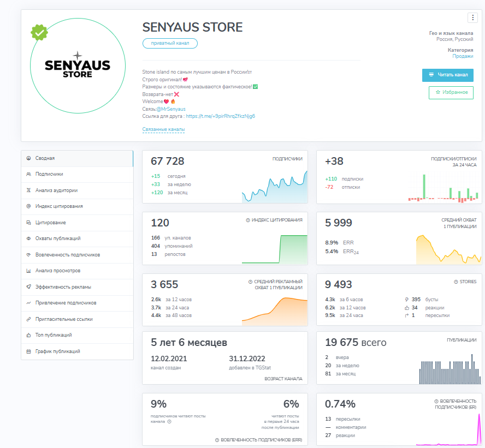Viewport: 485px width, 448px height.
Task: Click the +38 daily change value
Action: tap(334, 162)
